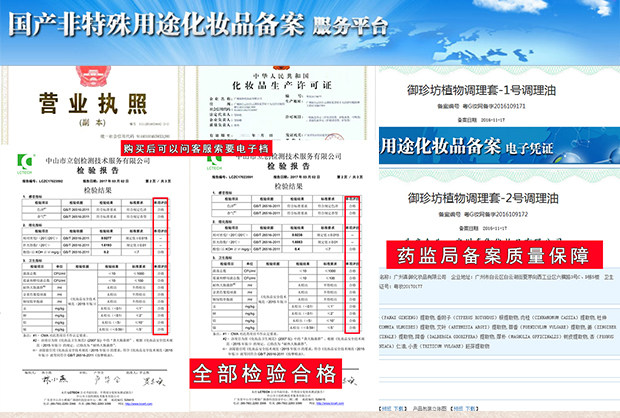The width and height of the screenshot is (620, 418).
Task: Click the first 预览 link at the bottom right
Action: (x=387, y=408)
